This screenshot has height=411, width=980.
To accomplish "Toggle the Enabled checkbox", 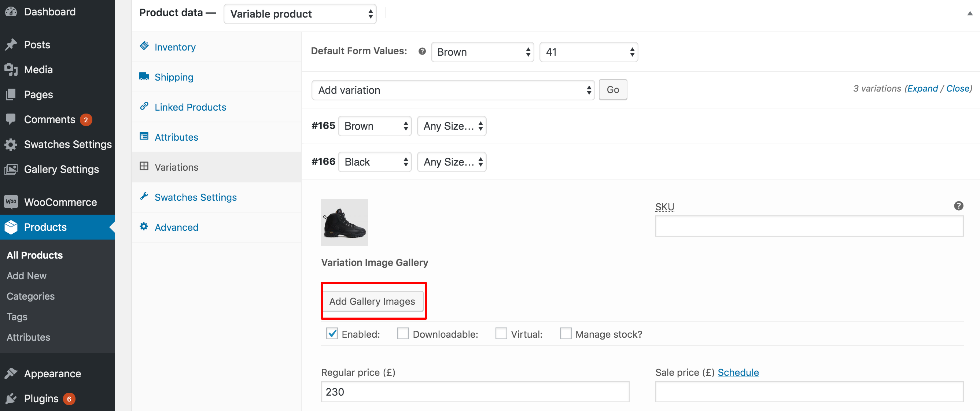I will [x=332, y=333].
